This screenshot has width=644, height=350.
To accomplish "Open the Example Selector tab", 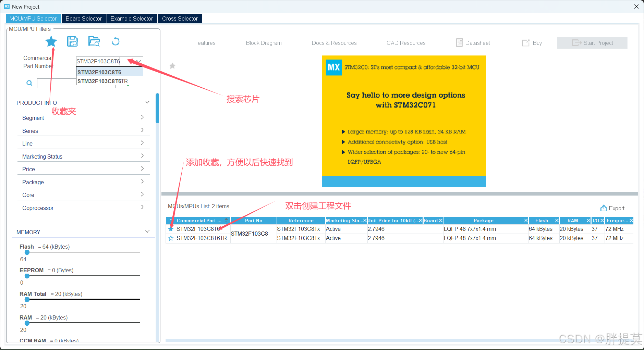I will (132, 18).
